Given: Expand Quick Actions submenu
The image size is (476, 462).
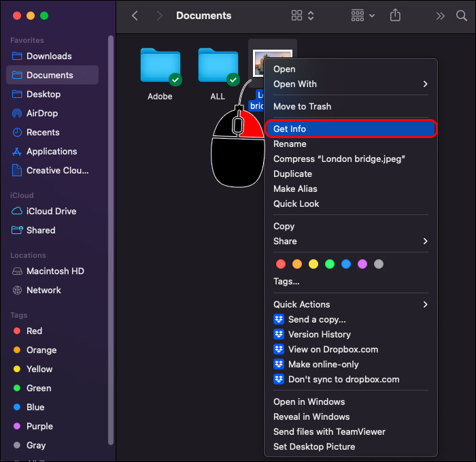Looking at the screenshot, I should pos(351,304).
